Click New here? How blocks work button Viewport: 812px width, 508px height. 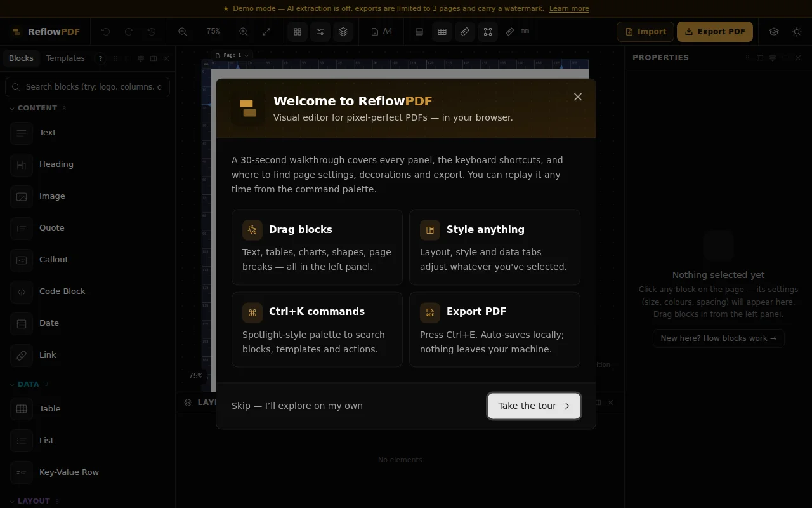pos(719,338)
